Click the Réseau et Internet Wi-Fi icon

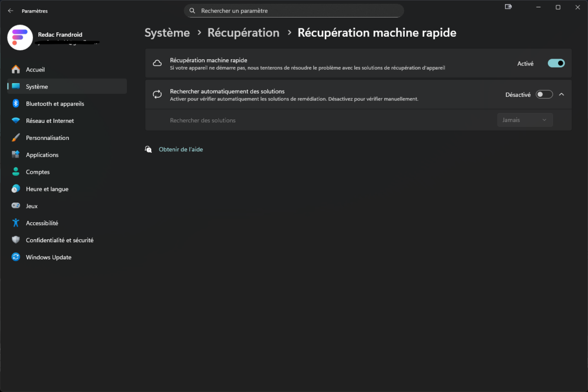(16, 121)
